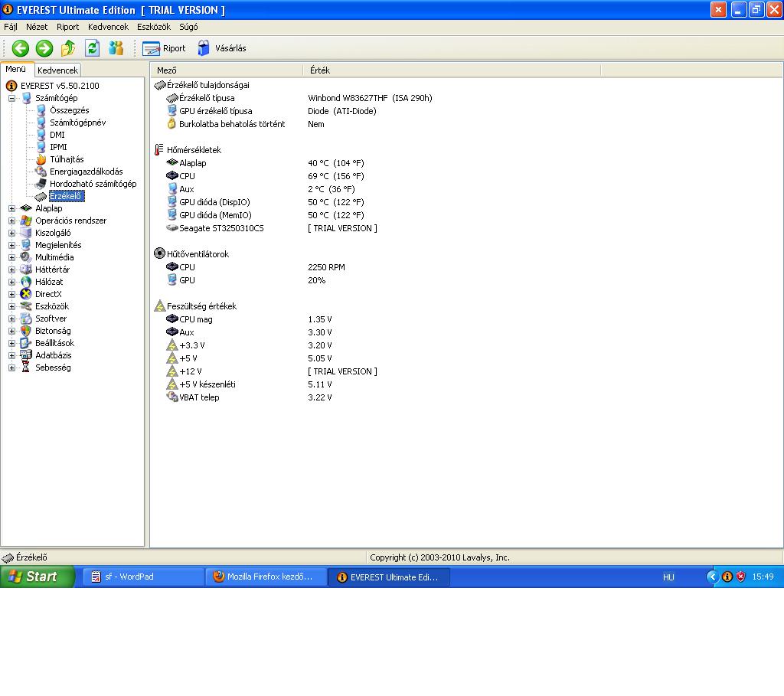Open the Kedvencek menu in menu bar
This screenshot has height=696, width=784.
coord(108,27)
